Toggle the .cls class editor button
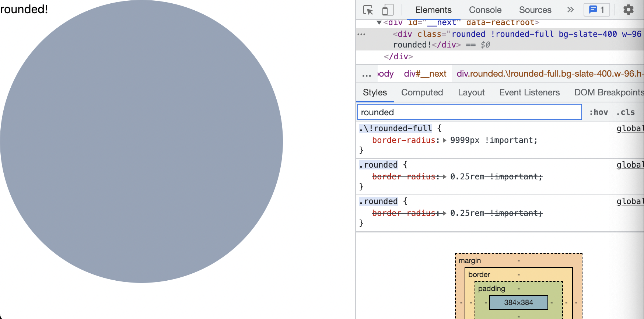644x319 pixels. (626, 112)
